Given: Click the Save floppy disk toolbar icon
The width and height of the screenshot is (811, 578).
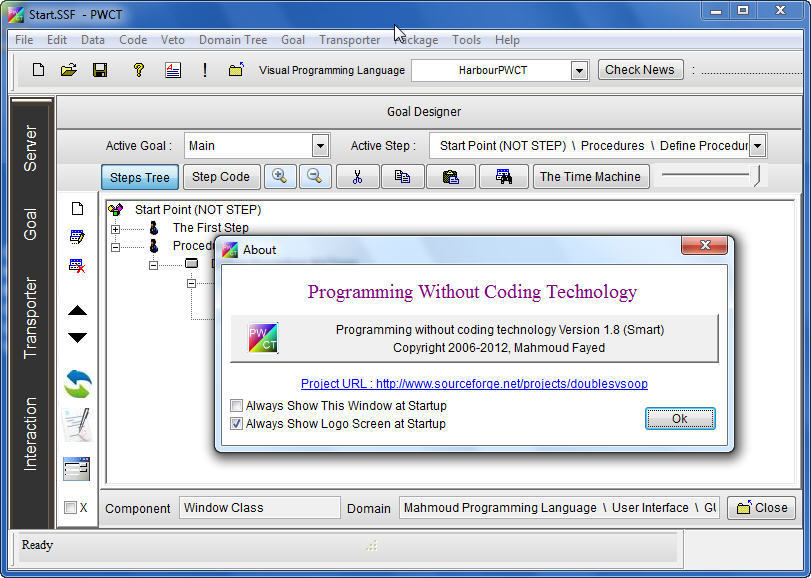Looking at the screenshot, I should coord(100,70).
